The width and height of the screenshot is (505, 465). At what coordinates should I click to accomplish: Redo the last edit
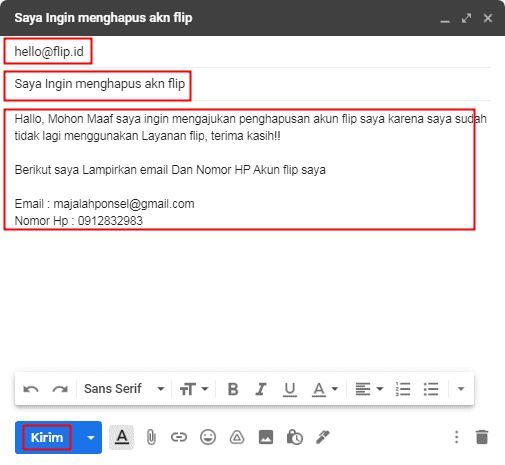(60, 389)
